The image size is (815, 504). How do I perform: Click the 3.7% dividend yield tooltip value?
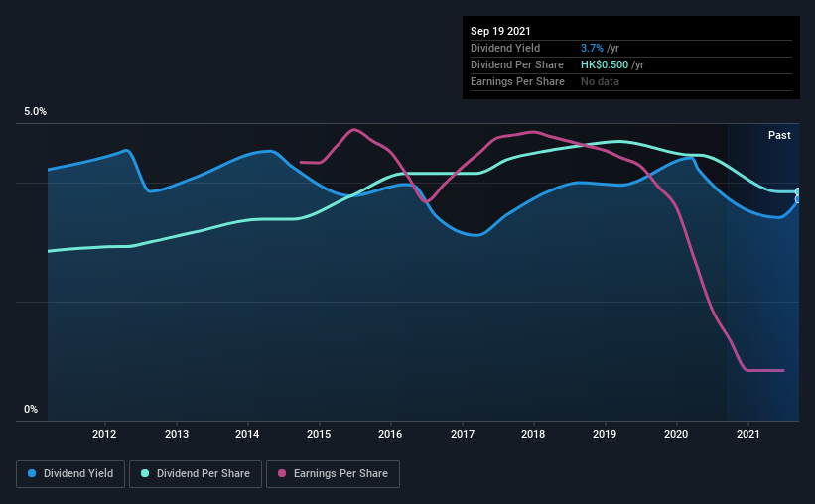tap(592, 48)
